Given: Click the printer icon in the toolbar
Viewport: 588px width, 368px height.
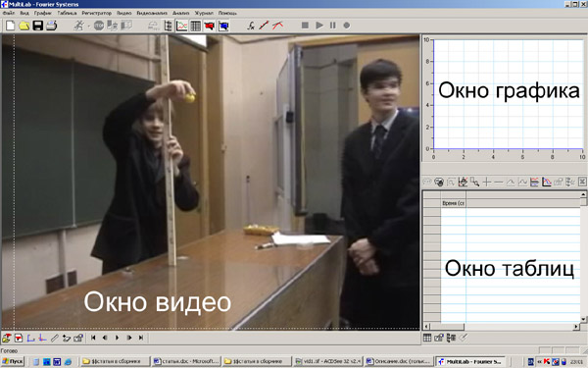Looking at the screenshot, I should point(51,26).
